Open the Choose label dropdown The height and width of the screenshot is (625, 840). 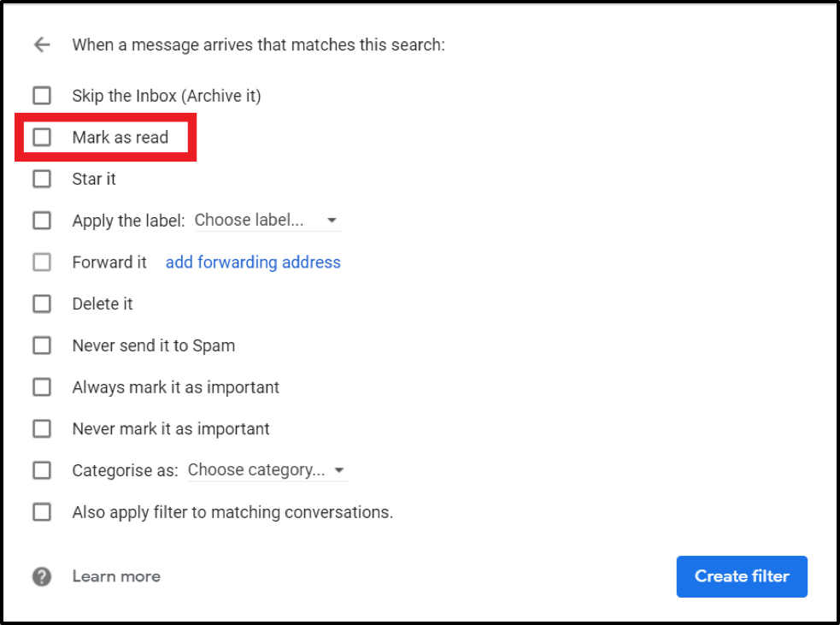coord(256,221)
